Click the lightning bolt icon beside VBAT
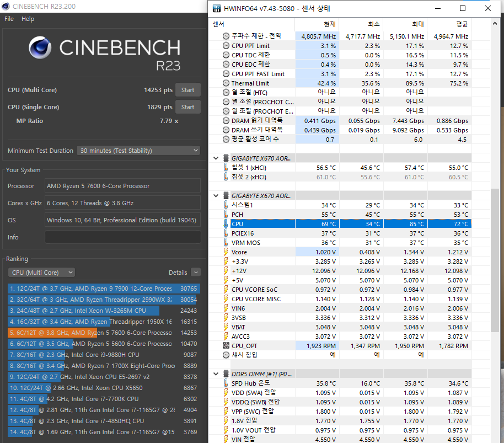This screenshot has height=443, width=504. coord(226,327)
